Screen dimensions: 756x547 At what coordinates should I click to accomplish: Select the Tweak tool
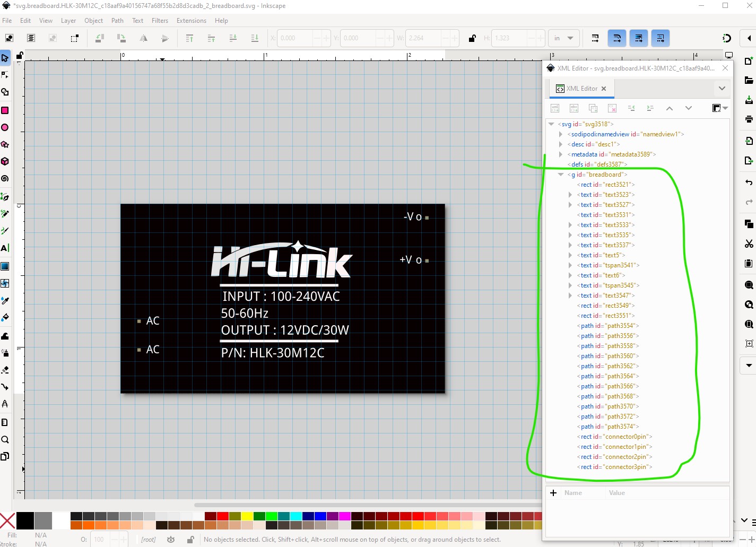(5, 336)
